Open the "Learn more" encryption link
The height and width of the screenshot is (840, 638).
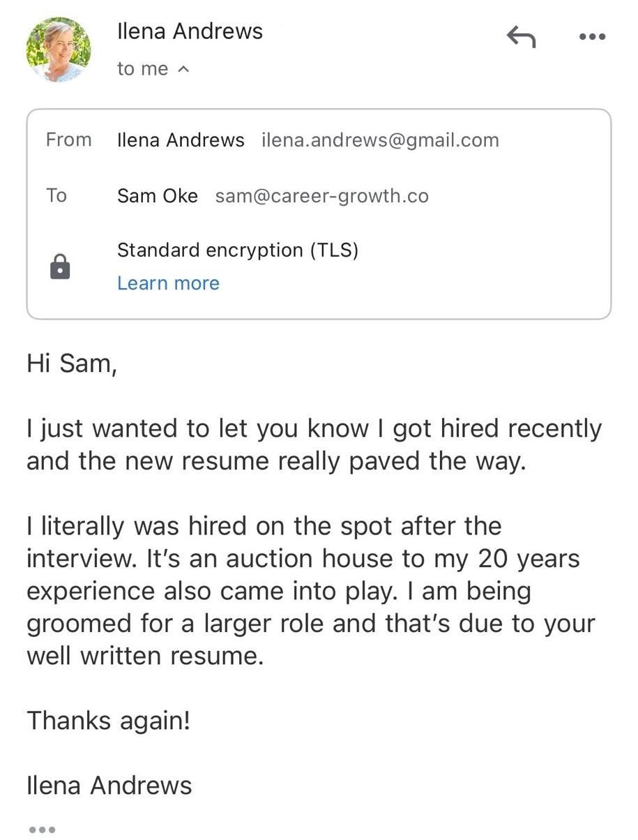(168, 283)
